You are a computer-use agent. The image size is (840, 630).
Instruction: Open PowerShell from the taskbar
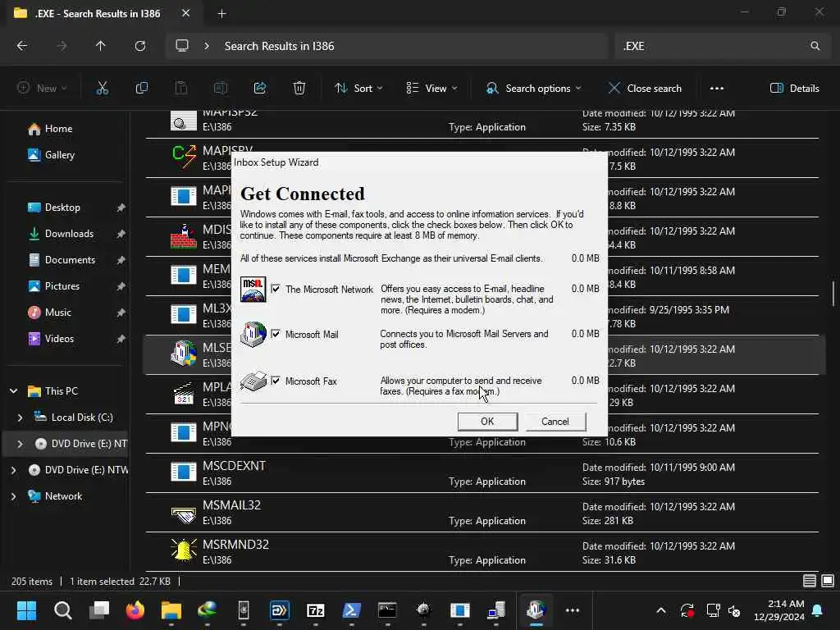tap(351, 610)
